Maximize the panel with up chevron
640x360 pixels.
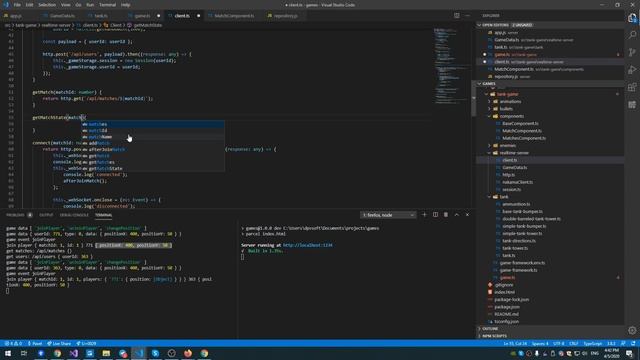tap(457, 215)
